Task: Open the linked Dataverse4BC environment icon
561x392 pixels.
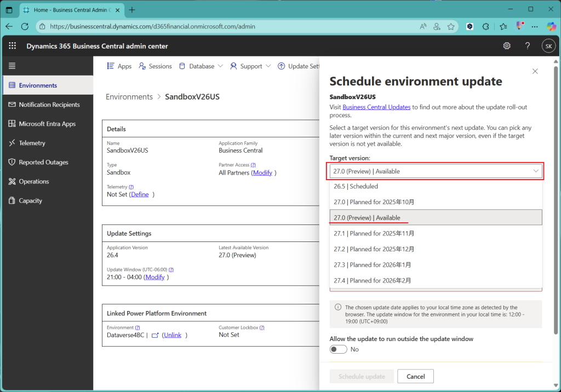Action: 155,335
